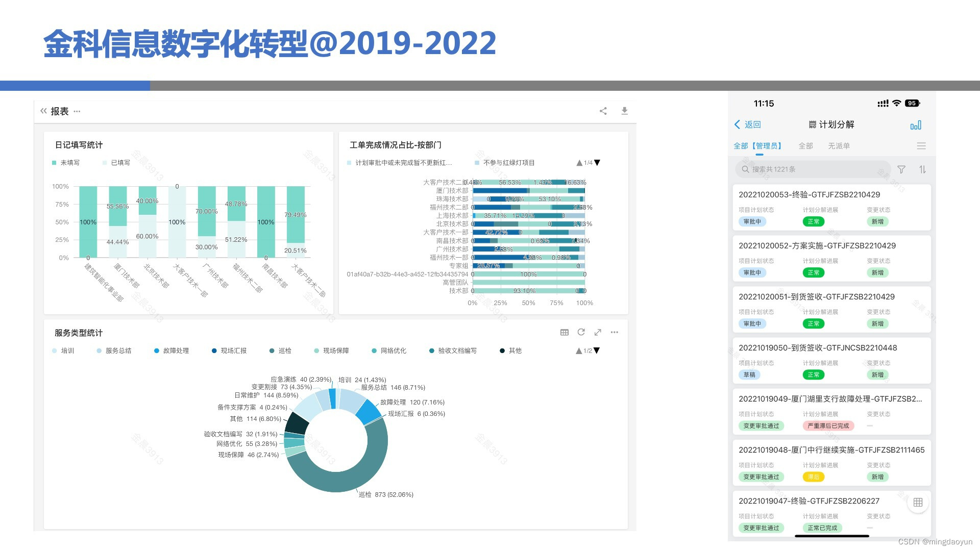The image size is (980, 551).
Task: Refresh the 服务类型统计 chart
Action: [581, 332]
